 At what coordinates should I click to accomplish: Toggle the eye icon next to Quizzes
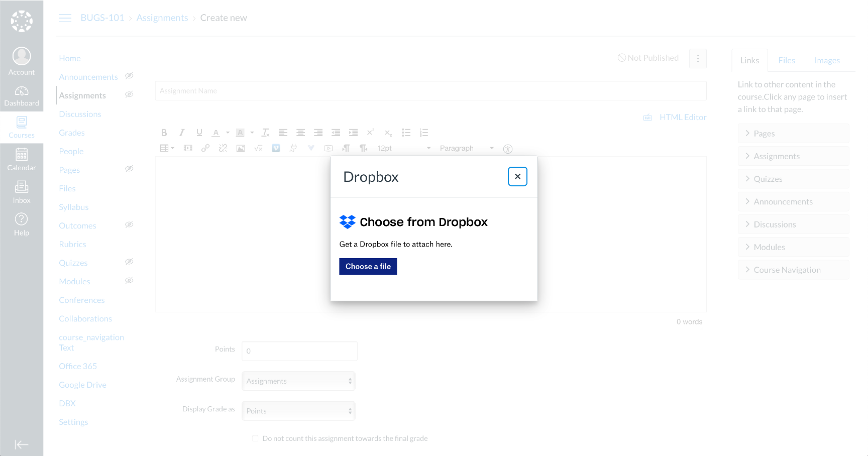coord(129,262)
